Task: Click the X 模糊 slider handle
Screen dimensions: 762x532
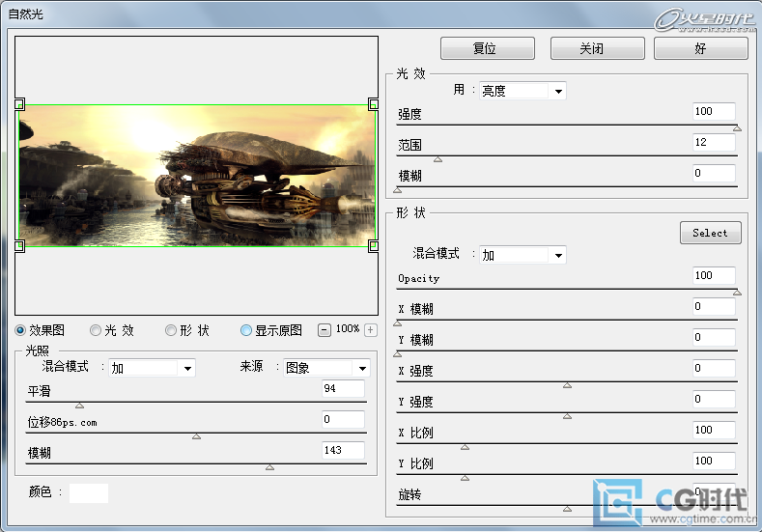Action: [x=398, y=323]
